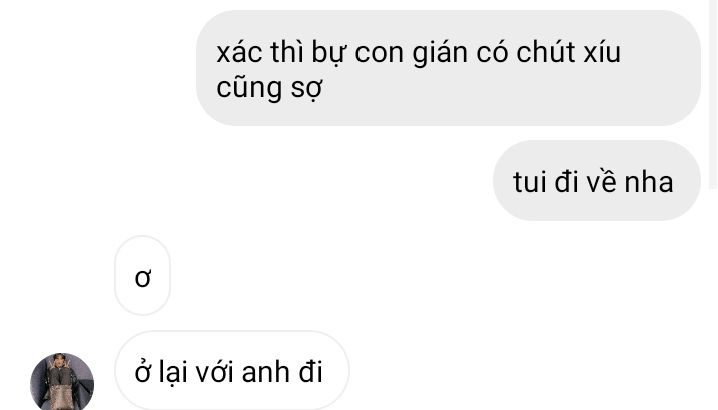Click the word 'xíu' in the top bubble
The image size is (718, 410).
pos(602,53)
